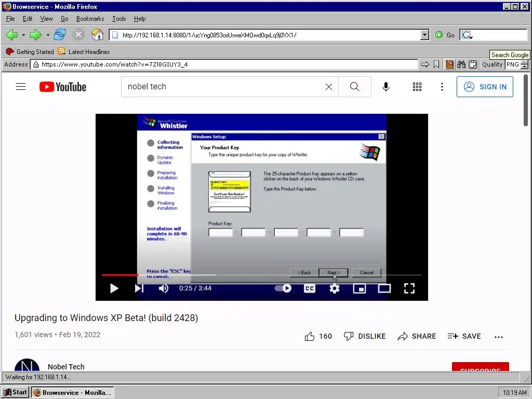
Task: Skip to next video
Action: click(139, 288)
